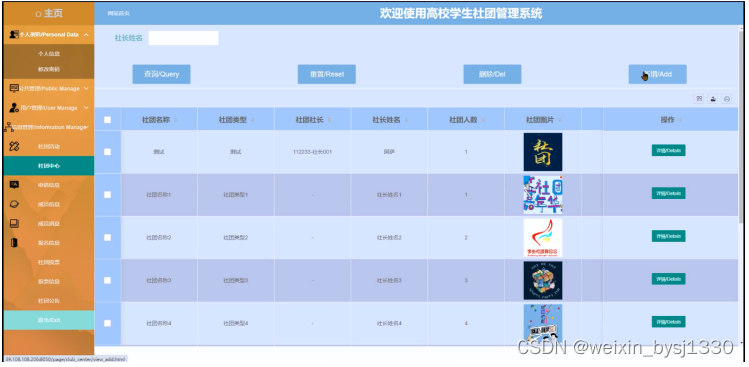Select the highlighted 社团中心 sidebar item
Screen dimensions: 749x367
[x=49, y=166]
